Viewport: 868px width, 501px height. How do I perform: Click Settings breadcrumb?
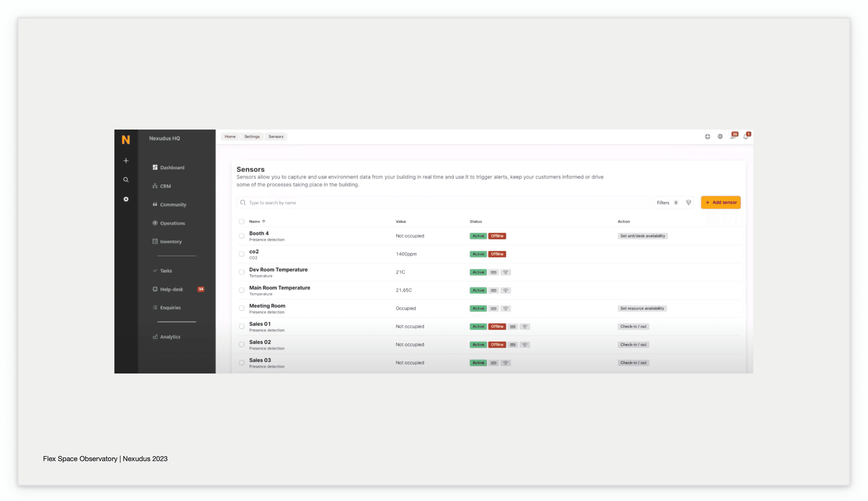tap(252, 137)
